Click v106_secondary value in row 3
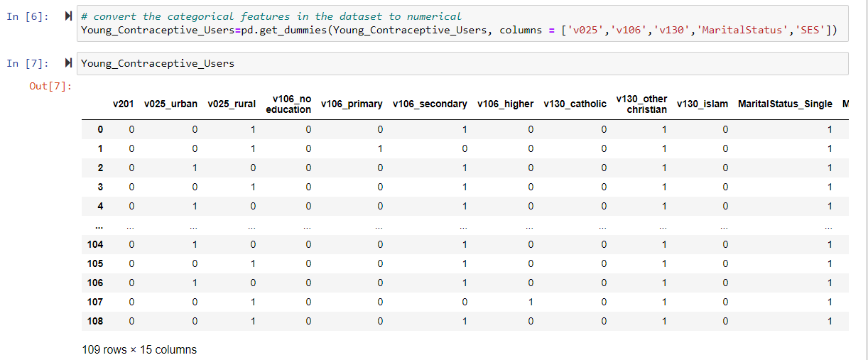Image resolution: width=868 pixels, height=360 pixels. (x=464, y=187)
